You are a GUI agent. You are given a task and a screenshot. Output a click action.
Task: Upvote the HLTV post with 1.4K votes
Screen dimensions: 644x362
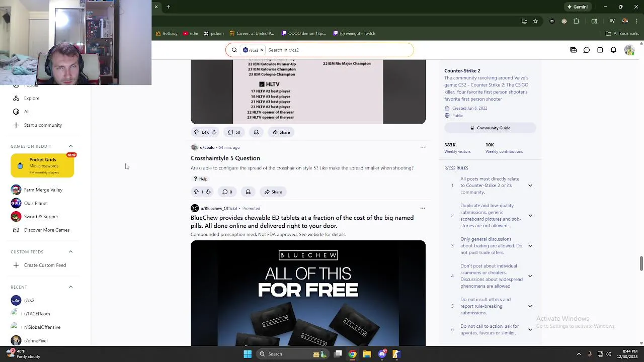tap(196, 132)
